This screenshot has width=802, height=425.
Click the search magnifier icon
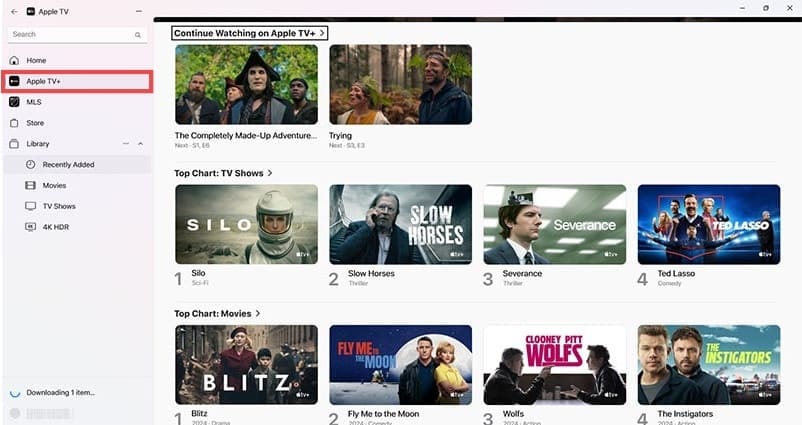(x=138, y=35)
